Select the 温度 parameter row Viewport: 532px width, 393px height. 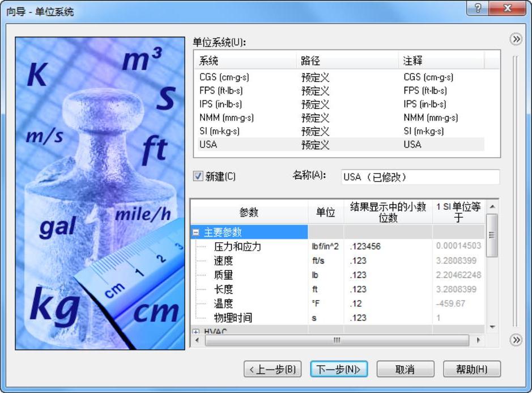pos(338,303)
